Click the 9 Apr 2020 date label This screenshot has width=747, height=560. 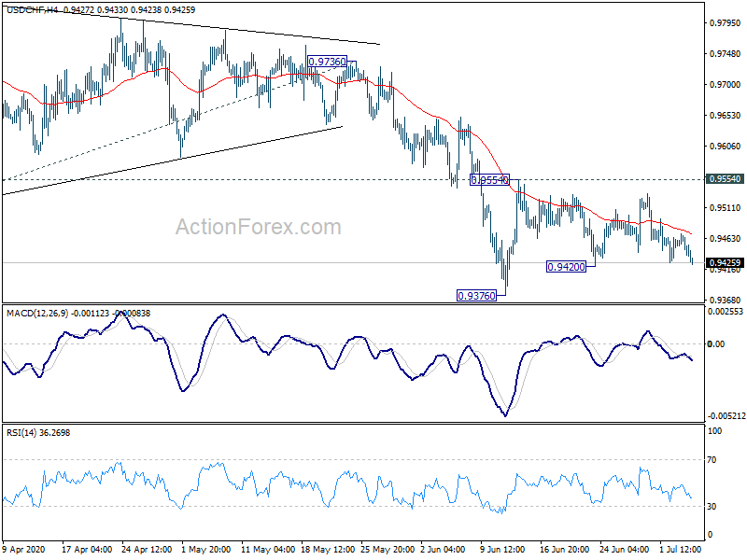[x=24, y=550]
